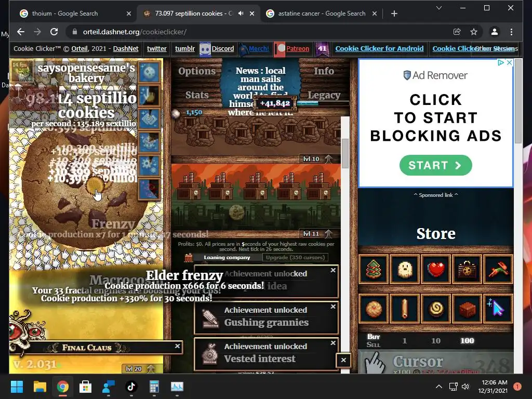Click the store panel scrollbar
The width and height of the screenshot is (532, 399).
(x=518, y=101)
